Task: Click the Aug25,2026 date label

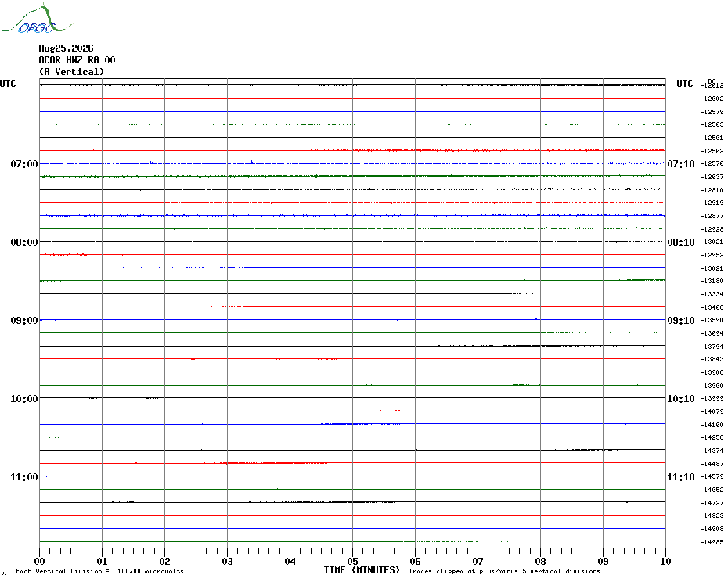Action: [x=66, y=48]
